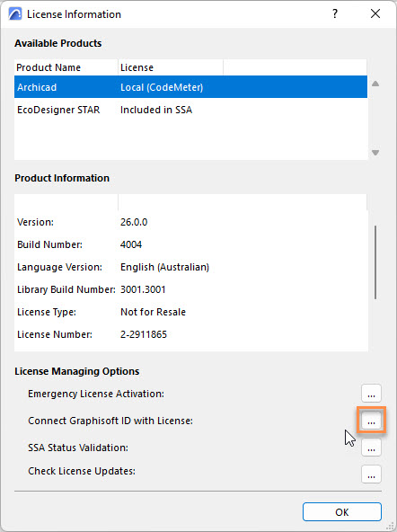Viewport: 397px width, 532px height.
Task: Open Connect Graphisoft ID with License button
Action: tap(371, 421)
